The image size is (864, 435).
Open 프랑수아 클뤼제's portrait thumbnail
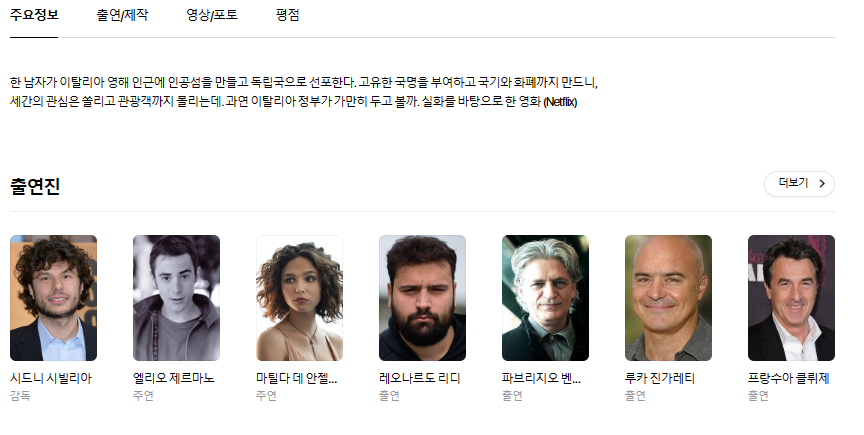pos(791,298)
